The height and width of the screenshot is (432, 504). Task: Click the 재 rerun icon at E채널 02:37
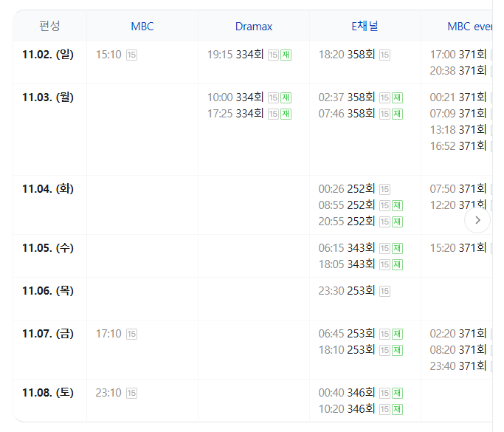point(397,97)
